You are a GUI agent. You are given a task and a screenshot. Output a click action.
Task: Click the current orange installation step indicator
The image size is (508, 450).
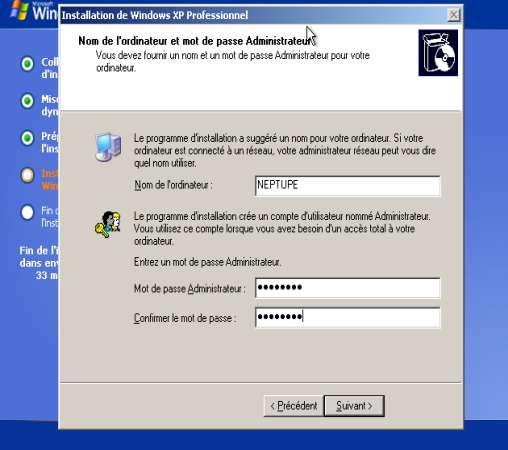[x=27, y=175]
